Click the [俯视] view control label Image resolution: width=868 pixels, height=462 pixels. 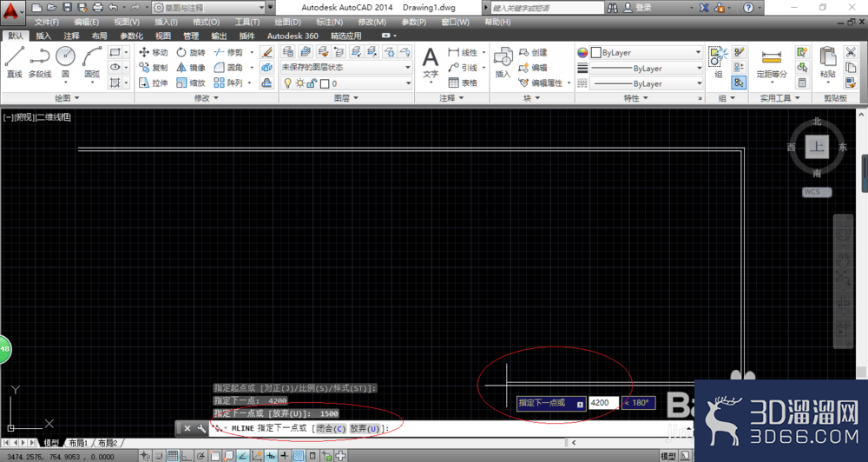[23, 117]
